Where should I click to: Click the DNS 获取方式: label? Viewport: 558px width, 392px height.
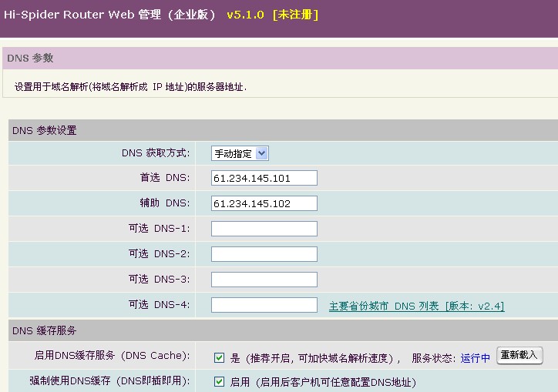156,153
